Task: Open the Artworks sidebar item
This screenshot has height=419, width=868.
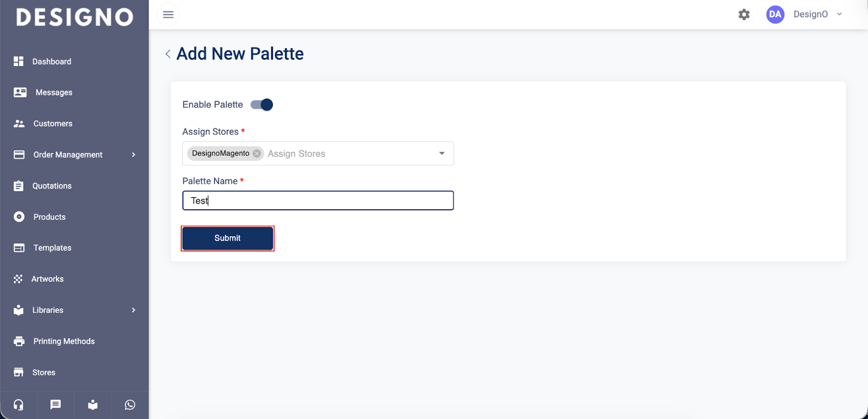Action: (x=47, y=279)
